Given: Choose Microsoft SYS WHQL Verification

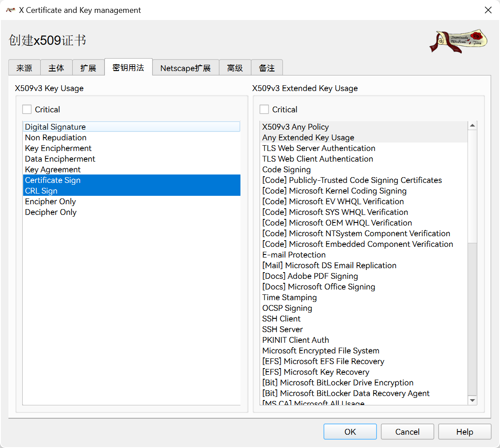Looking at the screenshot, I should pyautogui.click(x=364, y=212).
